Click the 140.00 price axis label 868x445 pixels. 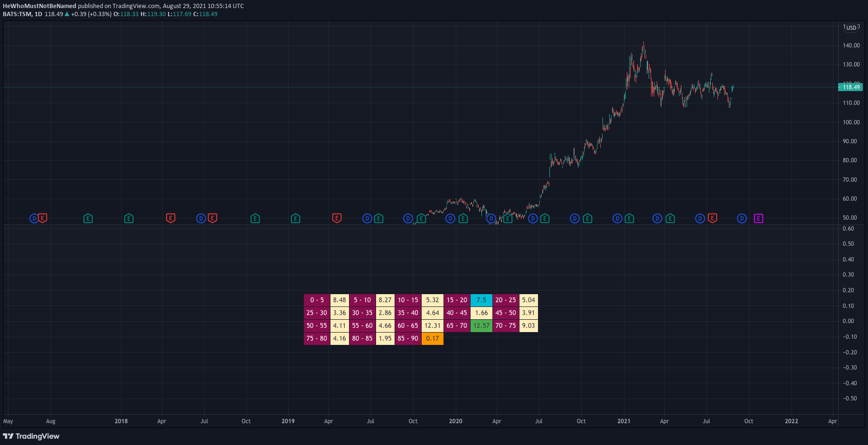pyautogui.click(x=851, y=46)
